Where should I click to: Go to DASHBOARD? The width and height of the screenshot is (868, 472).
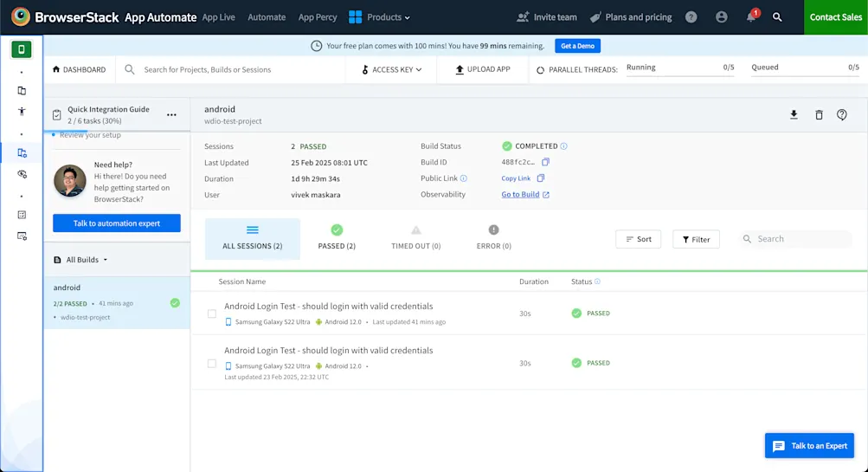[79, 70]
